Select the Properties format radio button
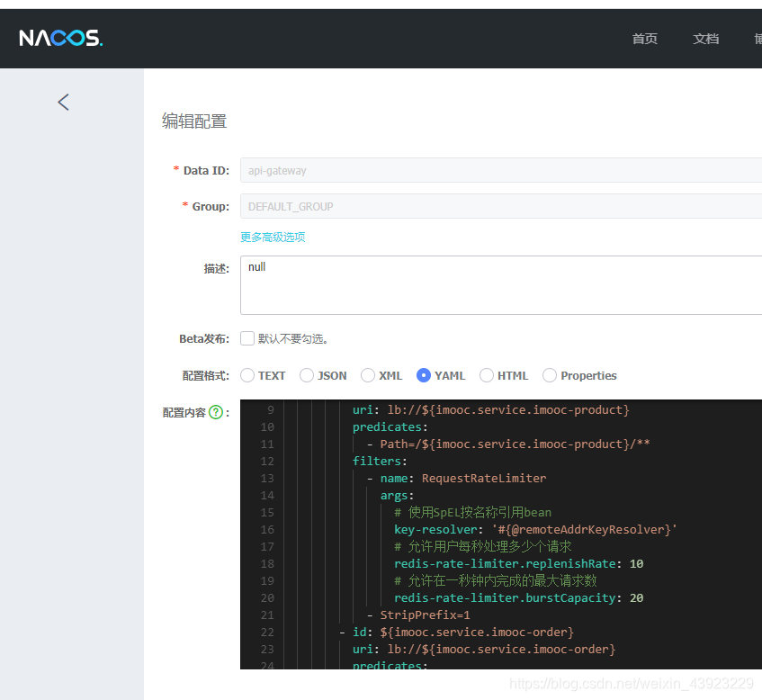Viewport: 762px width, 700px height. tap(550, 375)
